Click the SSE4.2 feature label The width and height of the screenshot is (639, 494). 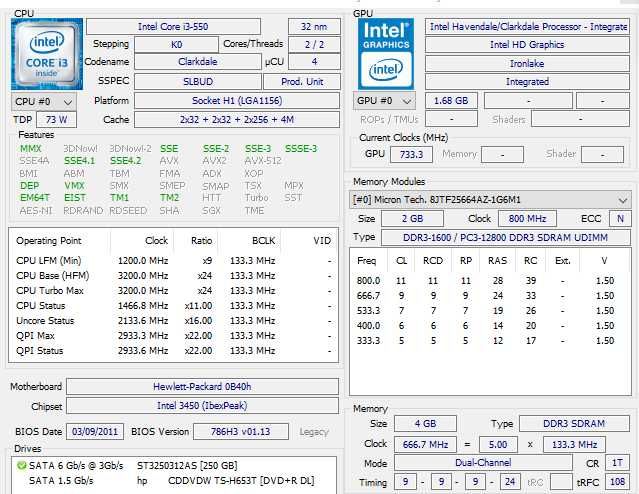126,161
